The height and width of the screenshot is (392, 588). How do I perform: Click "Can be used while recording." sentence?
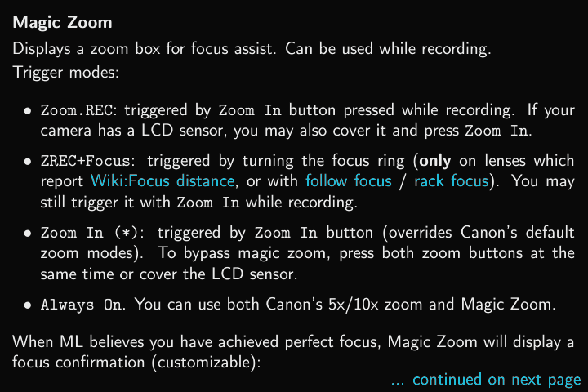pos(390,49)
